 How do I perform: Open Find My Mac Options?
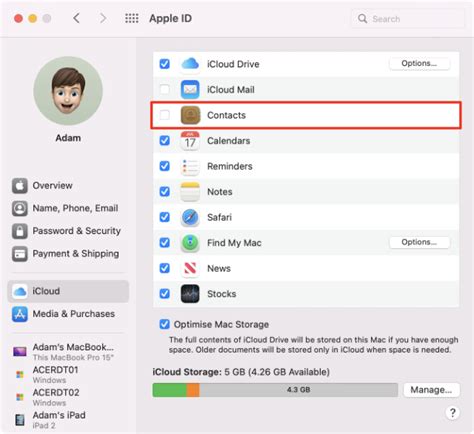tap(419, 242)
